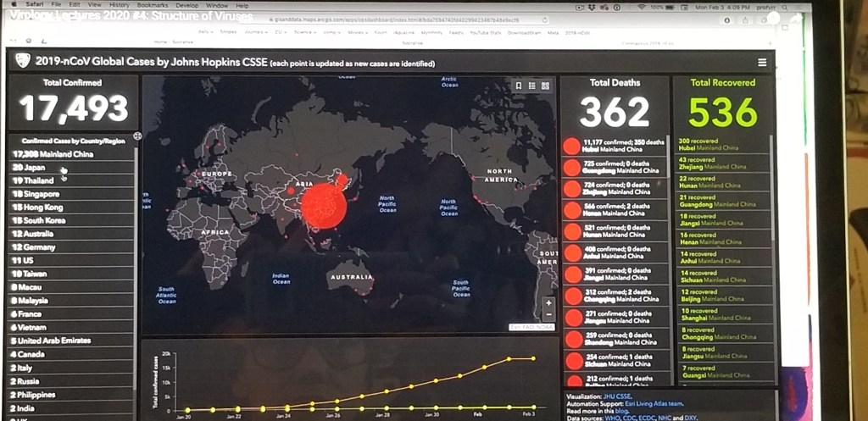Image resolution: width=868 pixels, height=421 pixels.
Task: Zoom out on the map
Action: tap(548, 316)
